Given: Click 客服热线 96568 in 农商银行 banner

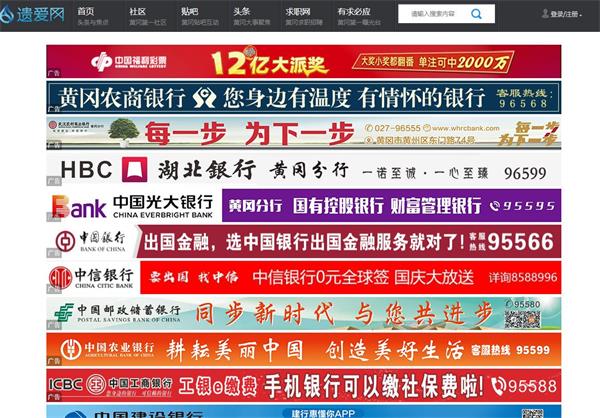Looking at the screenshot, I should point(524,98).
